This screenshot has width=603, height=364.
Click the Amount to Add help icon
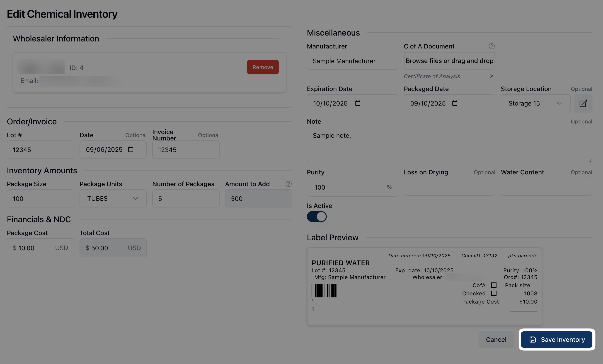pos(288,184)
